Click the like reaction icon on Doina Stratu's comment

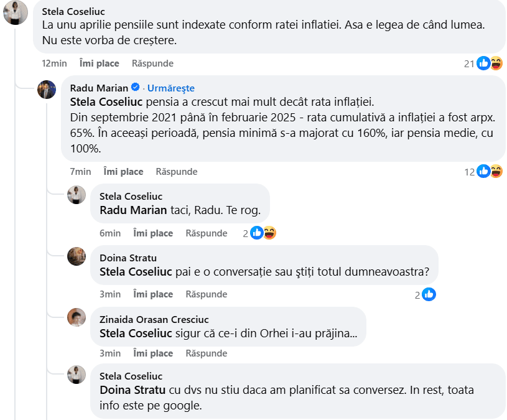[x=429, y=295]
